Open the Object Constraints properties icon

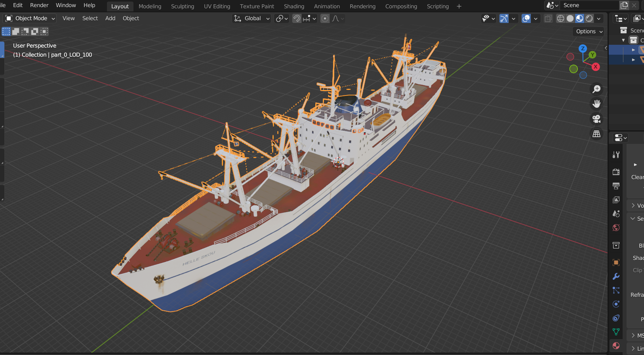[616, 318]
